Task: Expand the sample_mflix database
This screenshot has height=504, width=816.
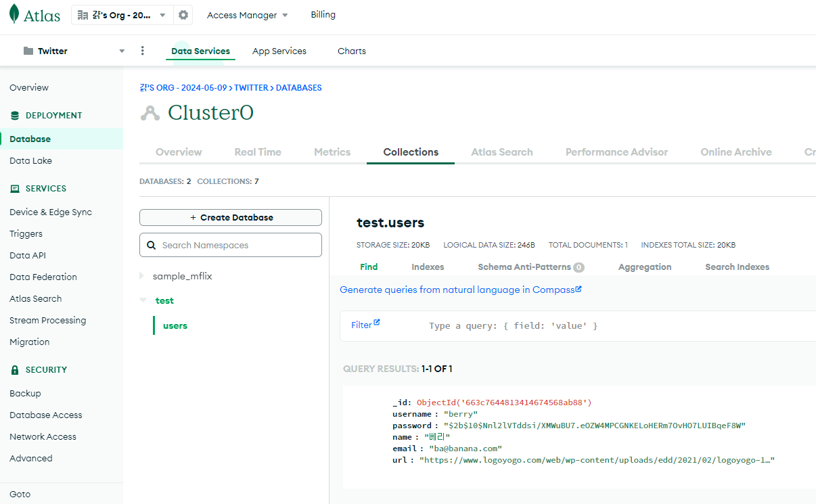Action: click(x=142, y=276)
